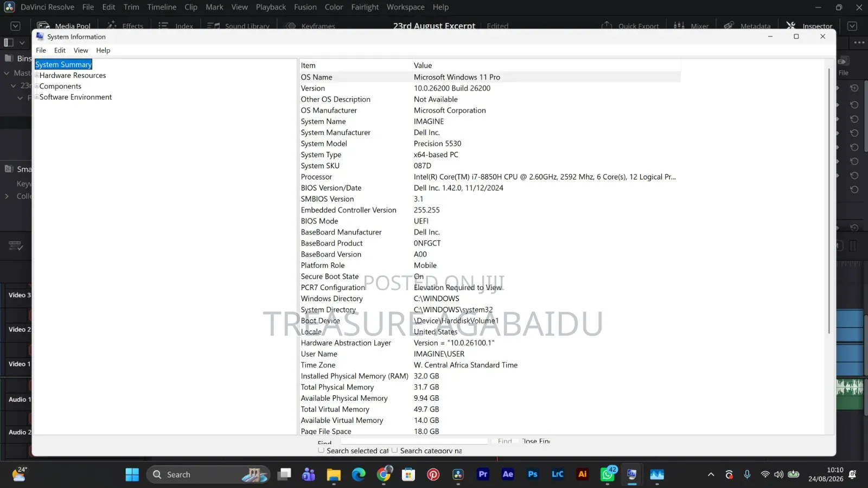The width and height of the screenshot is (868, 488).
Task: Select the Installed Physical Memory (RAM) row
Action: click(490, 376)
